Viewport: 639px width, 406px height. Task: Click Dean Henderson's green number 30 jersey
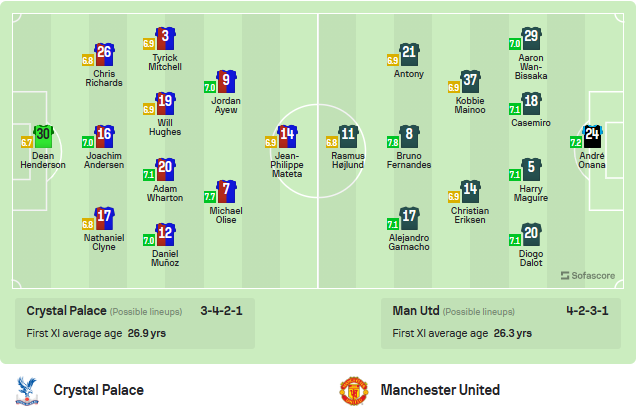(x=43, y=137)
